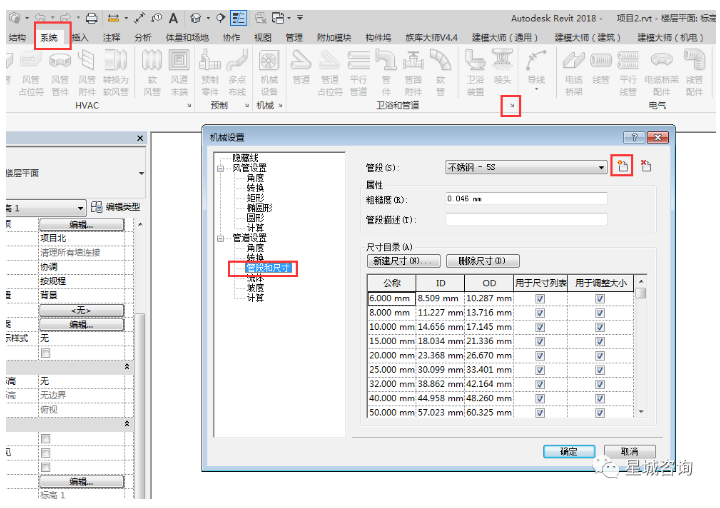Click the 删除尺寸 button
720x508 pixels.
[483, 261]
